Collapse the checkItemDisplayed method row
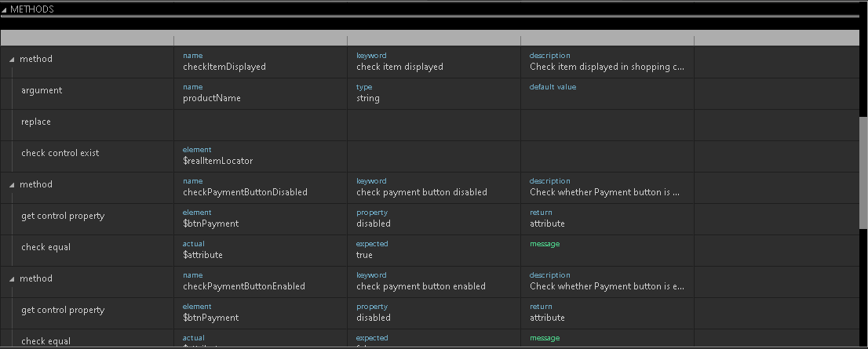868x349 pixels. click(12, 60)
